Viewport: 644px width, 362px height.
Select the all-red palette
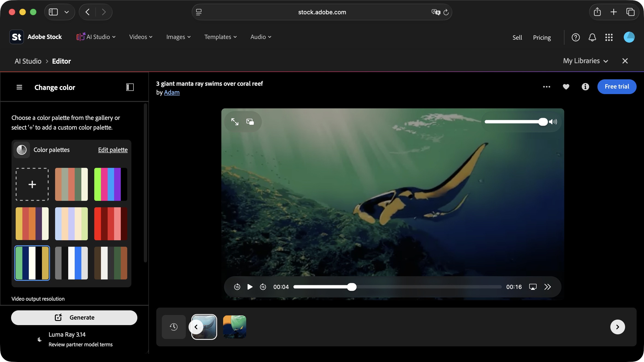pos(111,224)
